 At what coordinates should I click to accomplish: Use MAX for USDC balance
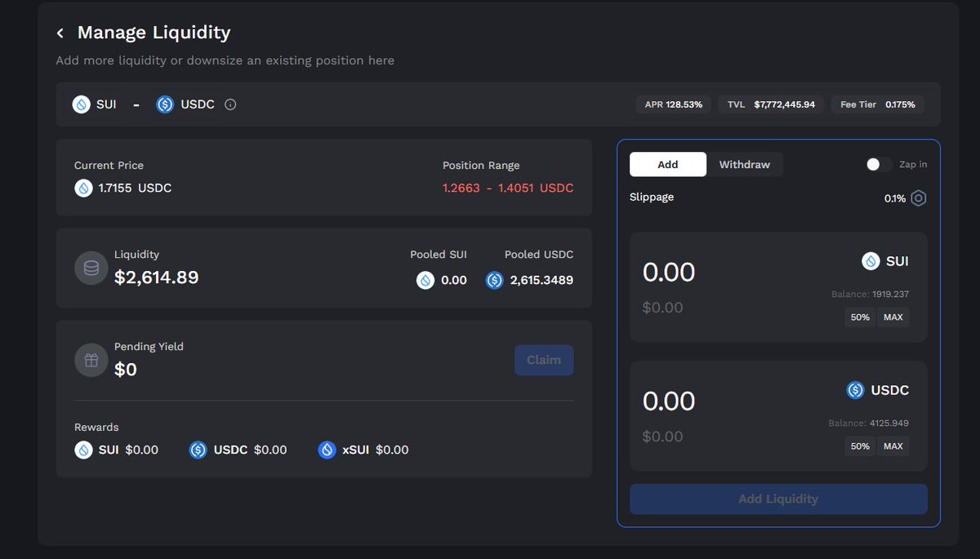[x=893, y=446]
